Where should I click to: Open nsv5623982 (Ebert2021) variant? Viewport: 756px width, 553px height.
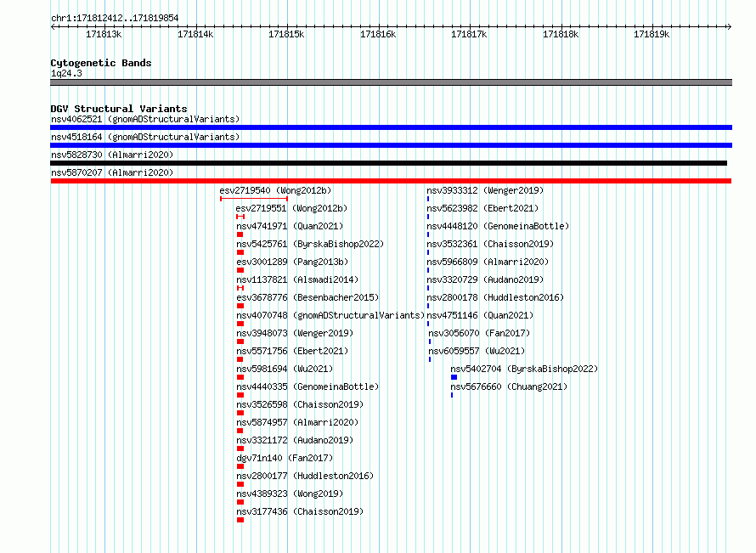click(482, 208)
